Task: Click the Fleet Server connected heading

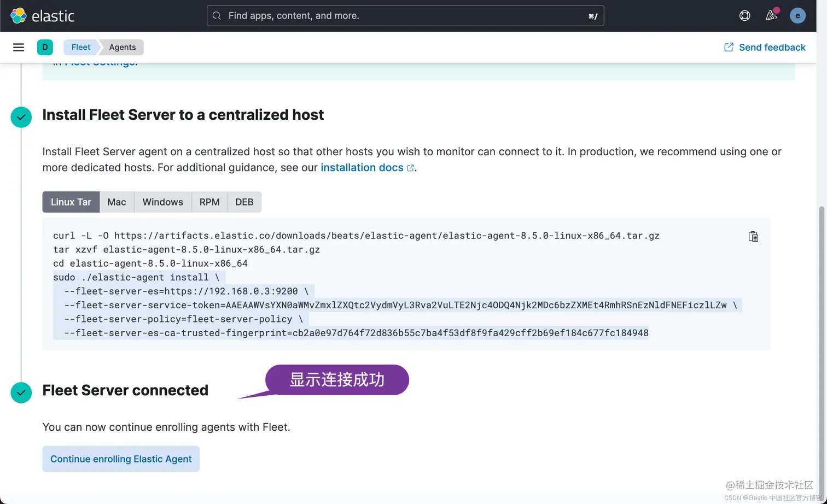Action: coord(125,390)
